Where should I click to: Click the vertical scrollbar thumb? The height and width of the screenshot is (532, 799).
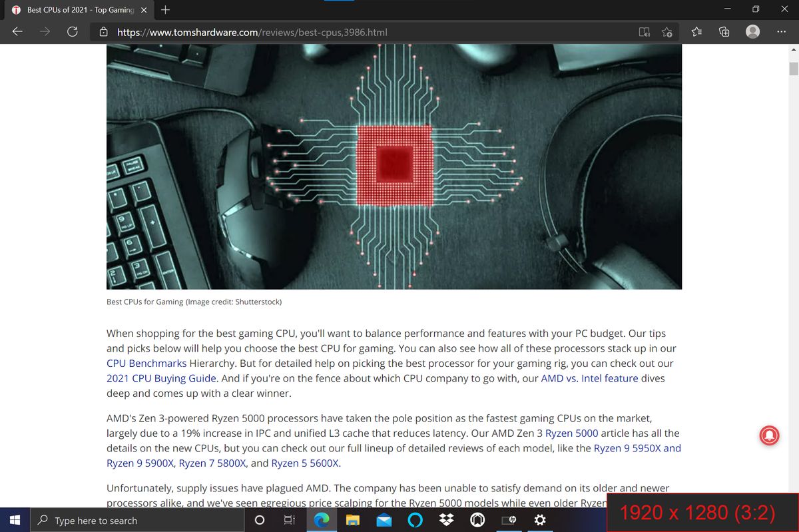(793, 69)
